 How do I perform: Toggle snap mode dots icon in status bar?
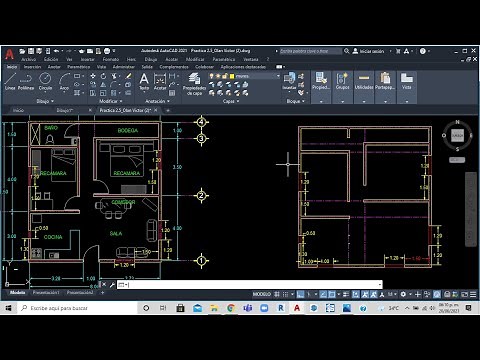coord(286,294)
